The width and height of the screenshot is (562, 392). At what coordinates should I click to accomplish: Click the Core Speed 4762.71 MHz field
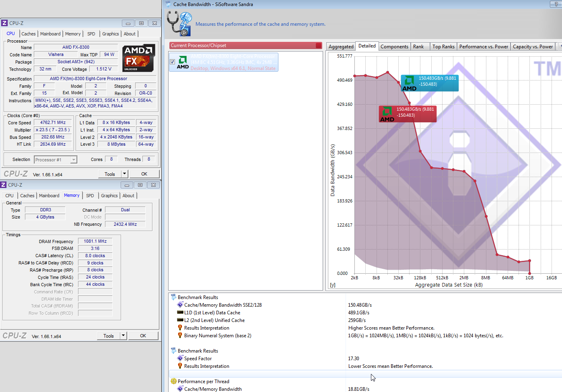point(53,123)
